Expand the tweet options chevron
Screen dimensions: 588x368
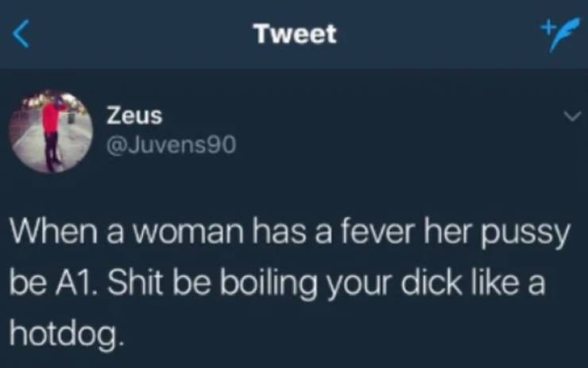click(x=572, y=116)
